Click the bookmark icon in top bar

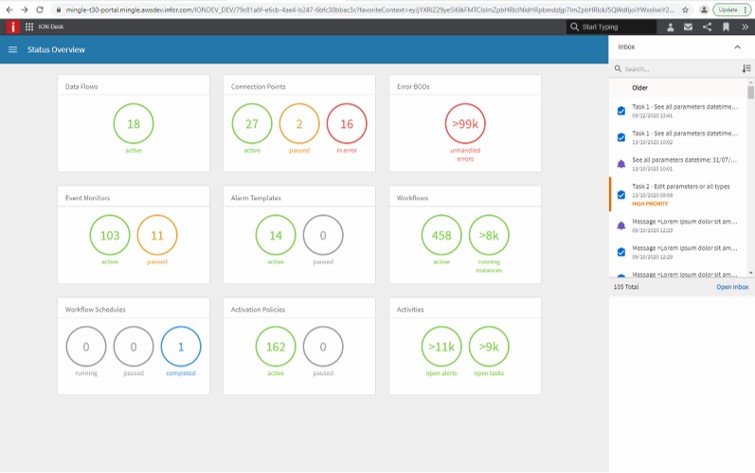pos(726,27)
